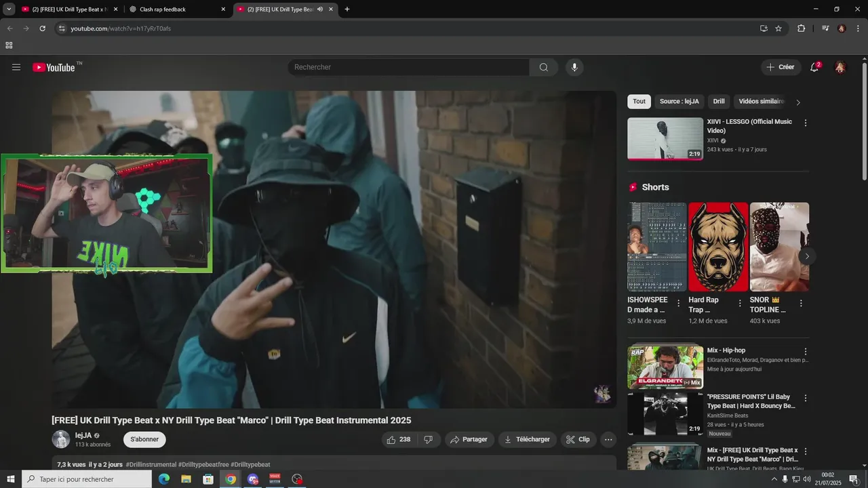This screenshot has width=868, height=488.
Task: Click the #Drilltypebeat hashtag
Action: click(x=250, y=465)
